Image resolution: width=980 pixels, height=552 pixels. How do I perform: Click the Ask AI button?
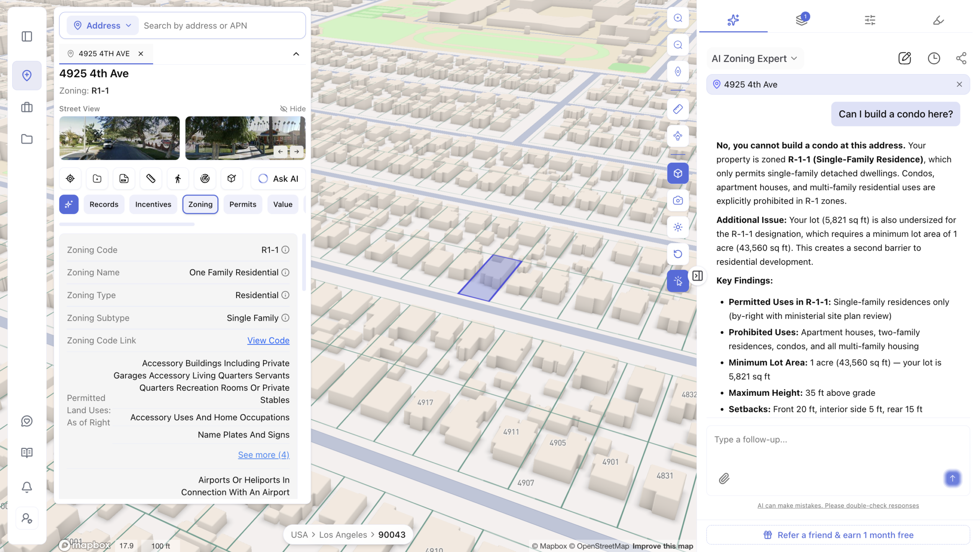point(278,179)
